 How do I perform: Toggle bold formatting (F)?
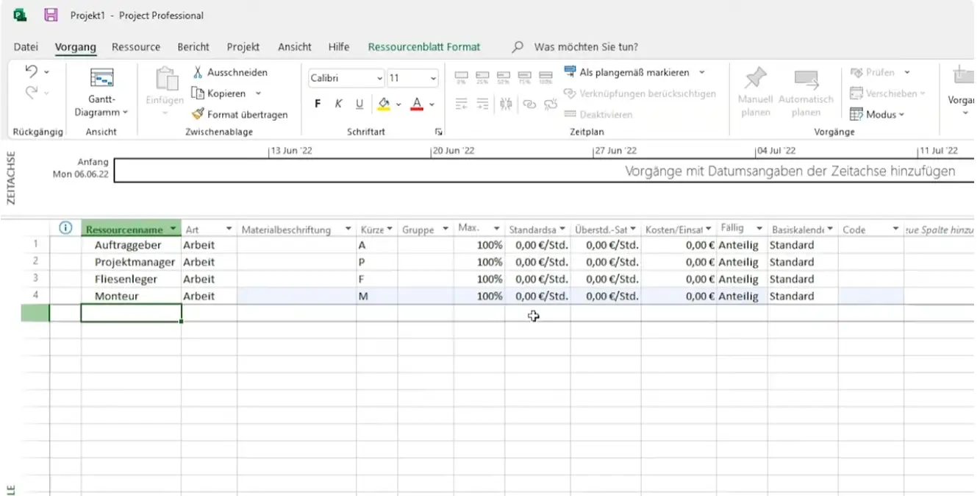[x=318, y=104]
